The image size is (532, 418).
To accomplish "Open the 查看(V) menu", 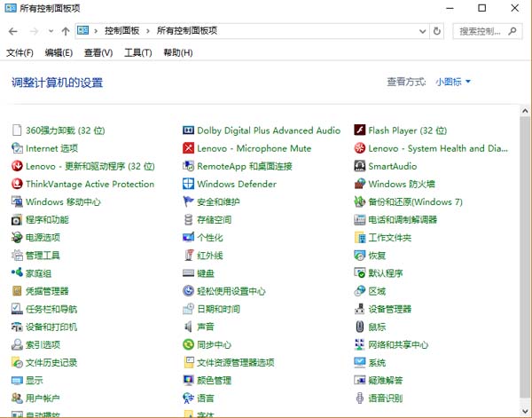I will coord(98,53).
